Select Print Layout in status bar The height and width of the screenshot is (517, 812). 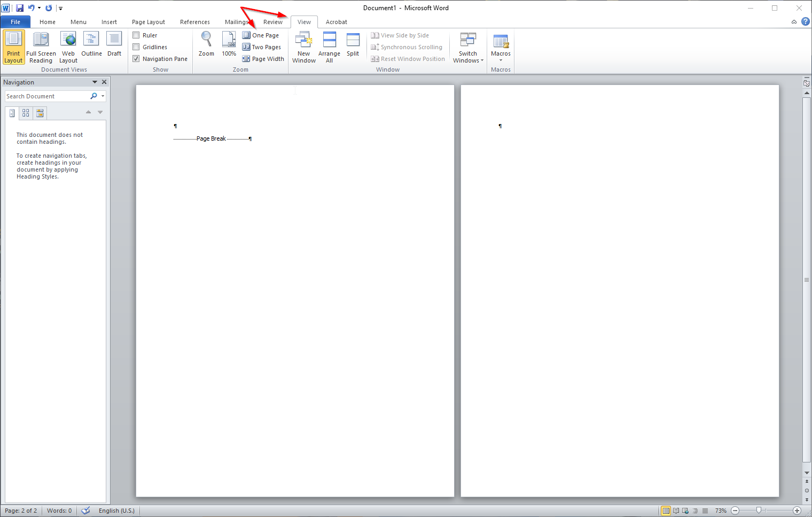(666, 511)
